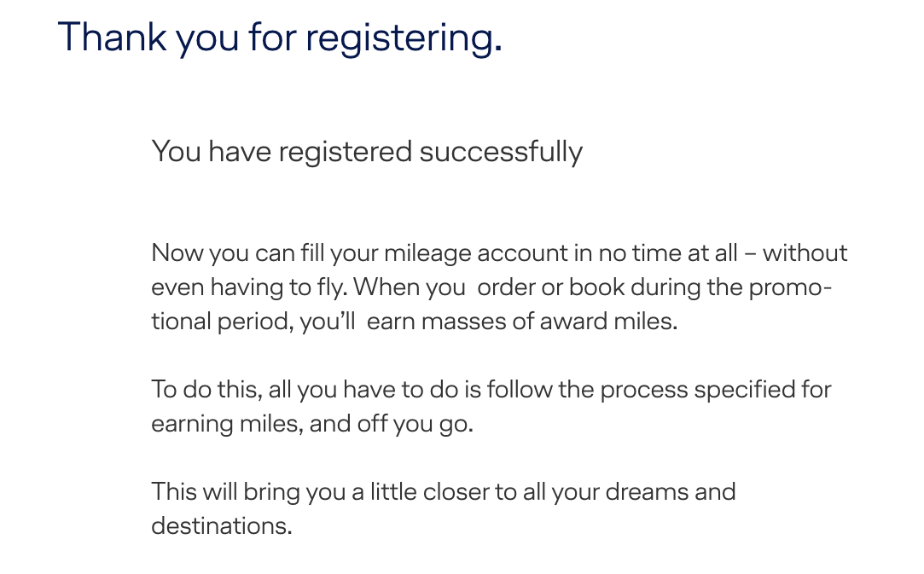Click the 'Thank you for registering.' heading
924x574 pixels.
280,38
